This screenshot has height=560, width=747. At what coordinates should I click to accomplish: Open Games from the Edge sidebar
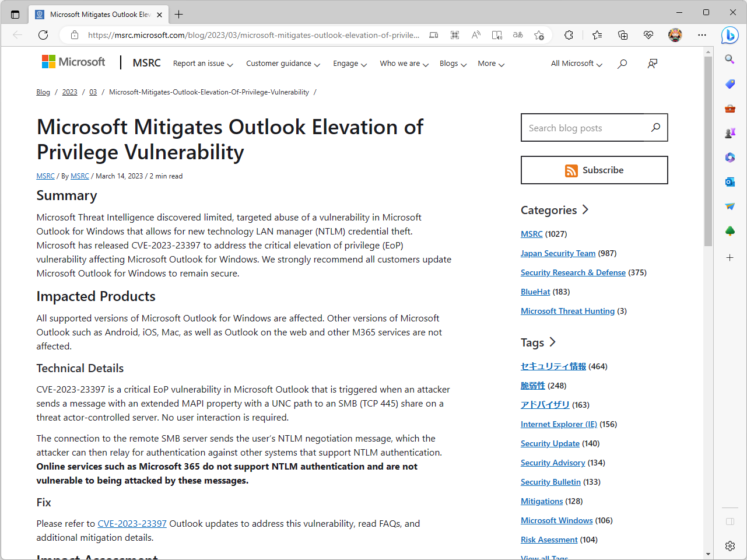[x=730, y=132]
